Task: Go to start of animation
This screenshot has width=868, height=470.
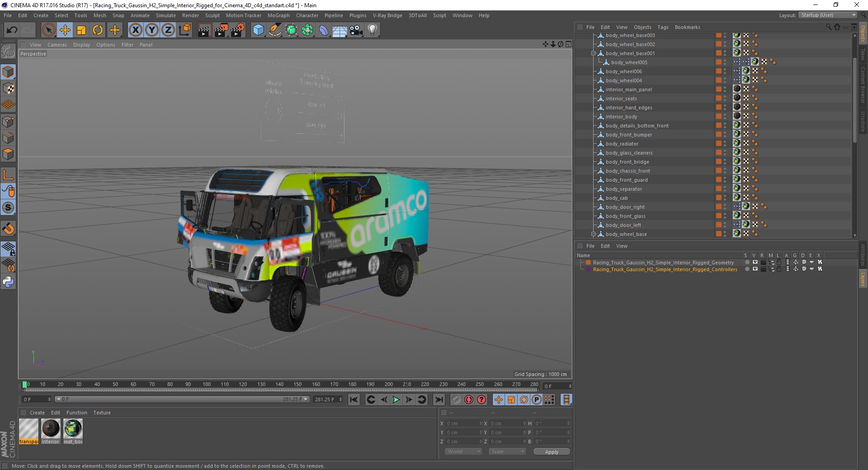Action: click(x=354, y=399)
